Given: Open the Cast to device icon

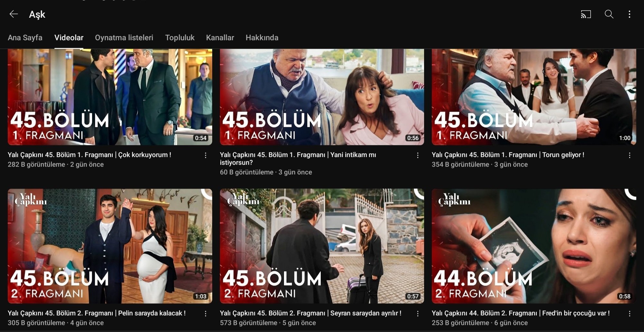Looking at the screenshot, I should (586, 14).
